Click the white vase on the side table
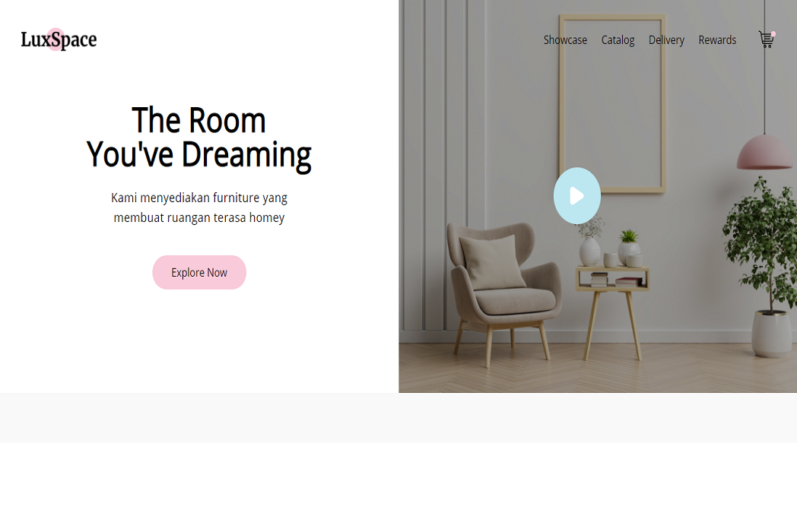Image resolution: width=797 pixels, height=532 pixels. (x=589, y=250)
